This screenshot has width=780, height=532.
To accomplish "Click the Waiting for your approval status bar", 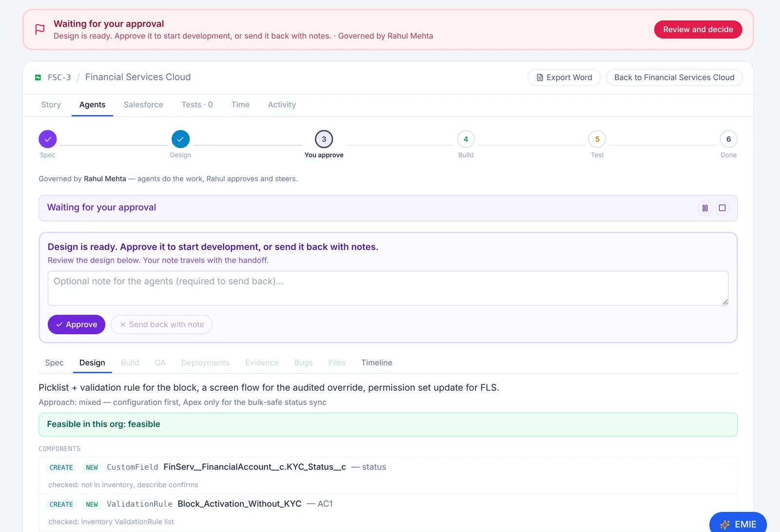I will pos(388,208).
